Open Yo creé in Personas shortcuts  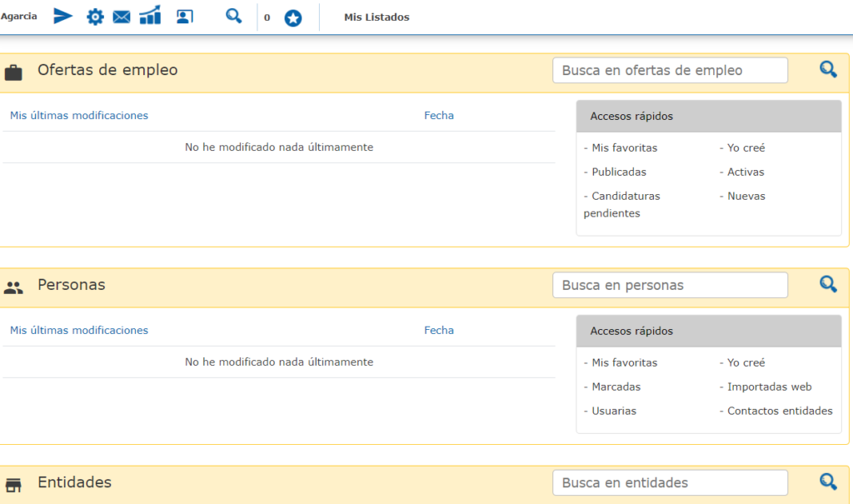746,363
